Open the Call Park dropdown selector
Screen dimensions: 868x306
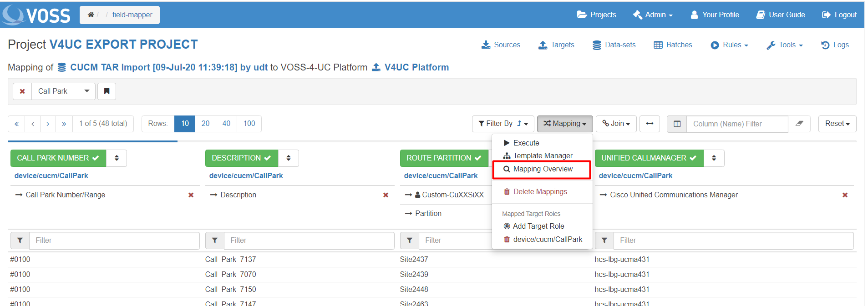pyautogui.click(x=63, y=91)
